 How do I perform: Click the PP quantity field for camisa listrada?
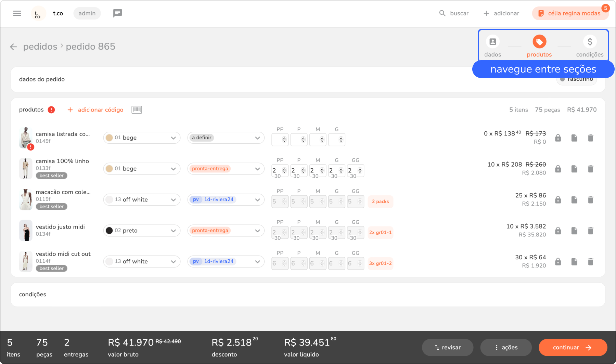[278, 140]
